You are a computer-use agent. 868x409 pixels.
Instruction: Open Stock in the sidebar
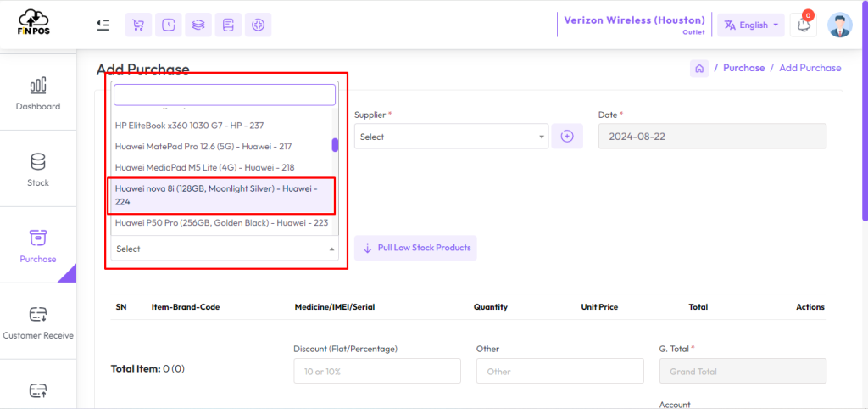point(38,169)
